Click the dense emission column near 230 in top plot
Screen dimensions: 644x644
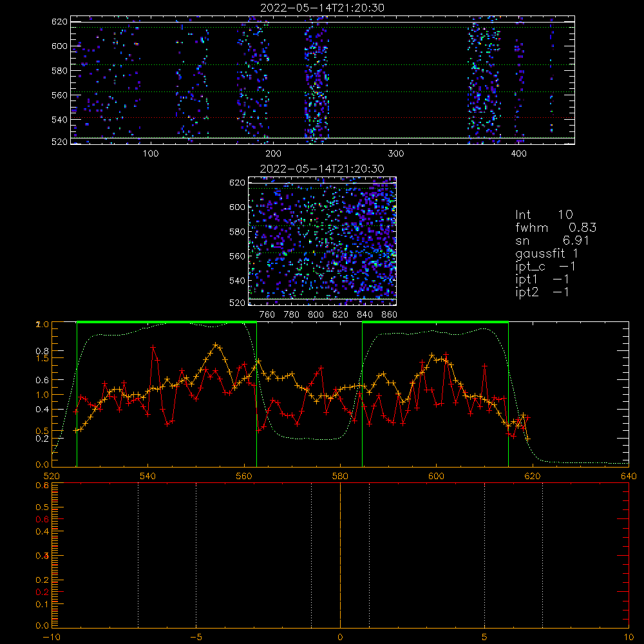(x=316, y=80)
